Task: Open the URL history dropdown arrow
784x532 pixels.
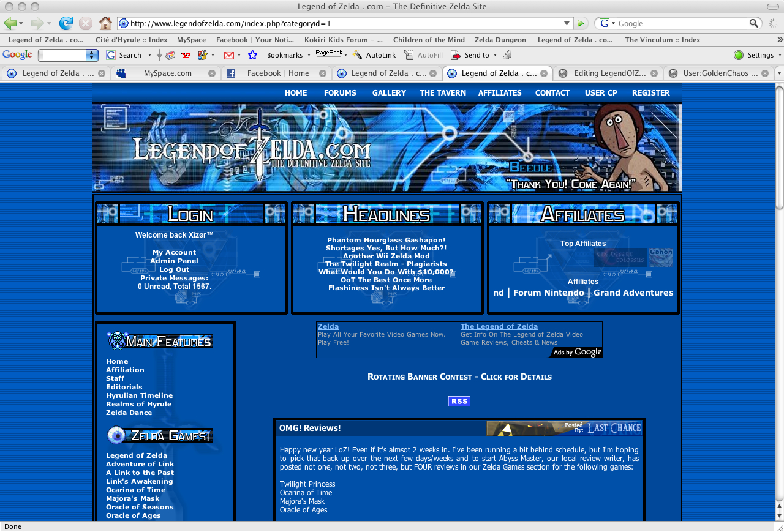Action: coord(567,23)
